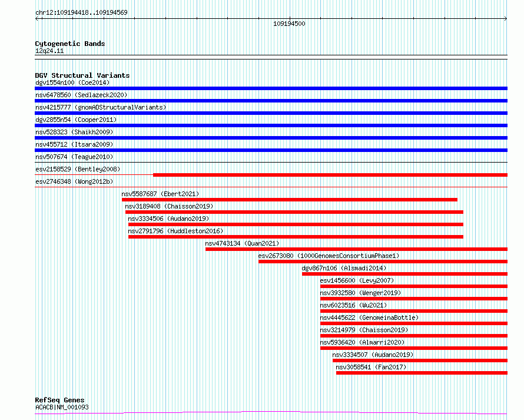Open the nsv455712 (Itsara2009) variant

[x=74, y=144]
